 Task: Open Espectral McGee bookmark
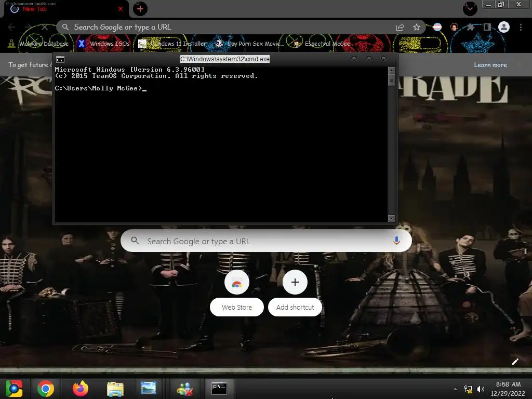(321, 44)
